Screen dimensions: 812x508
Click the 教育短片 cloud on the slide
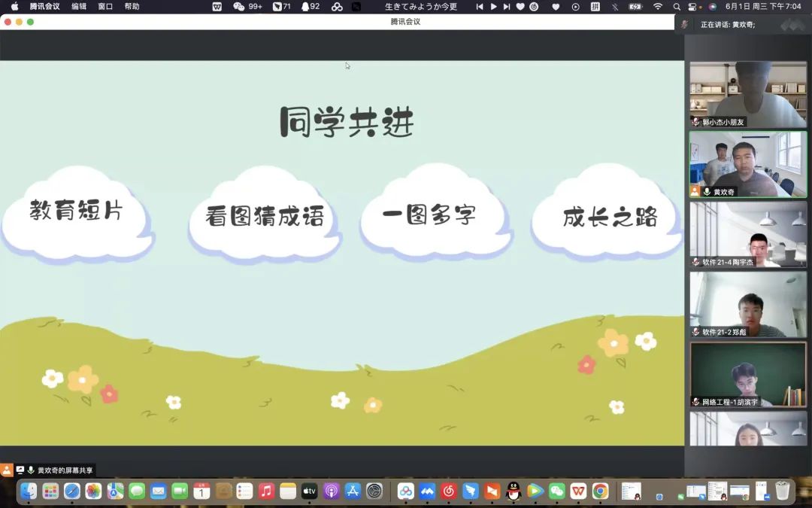point(76,211)
